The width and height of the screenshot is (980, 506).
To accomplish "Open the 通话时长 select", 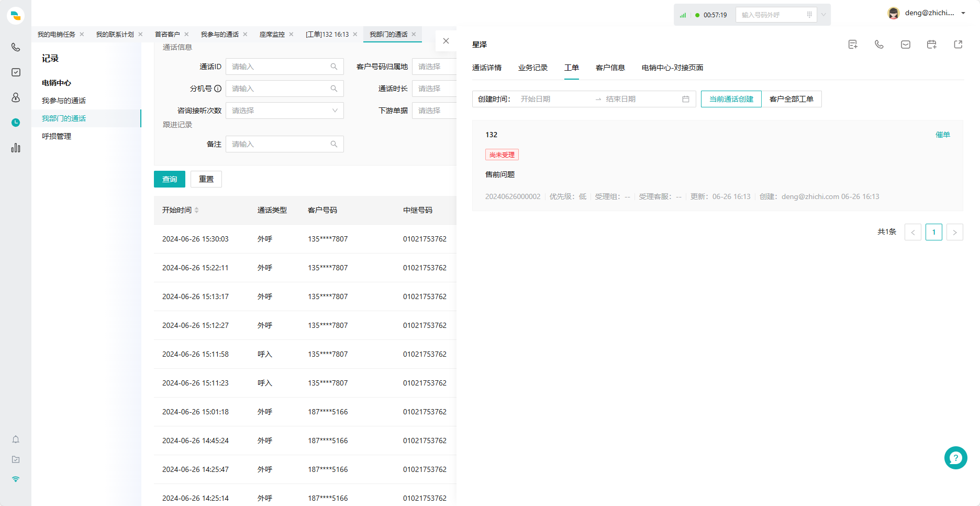I will pos(434,89).
